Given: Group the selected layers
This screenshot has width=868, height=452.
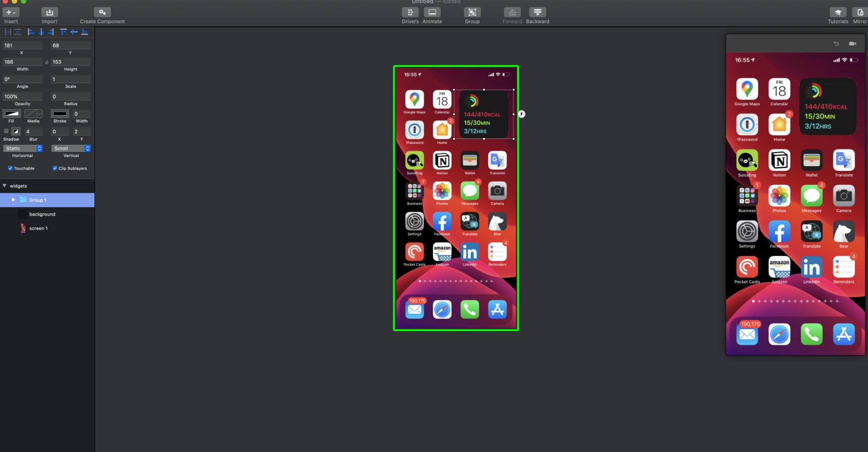Looking at the screenshot, I should (x=472, y=12).
